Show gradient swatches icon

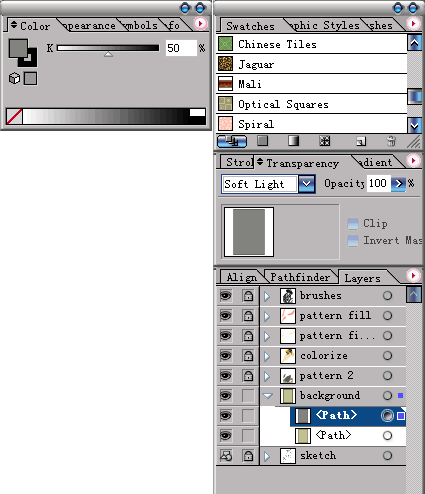click(x=293, y=141)
